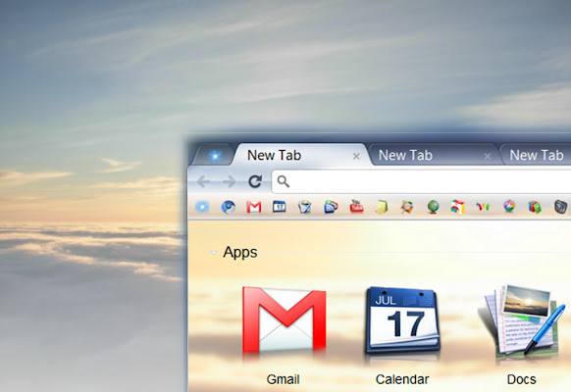
Task: Close the second New Tab tab
Action: 488,157
